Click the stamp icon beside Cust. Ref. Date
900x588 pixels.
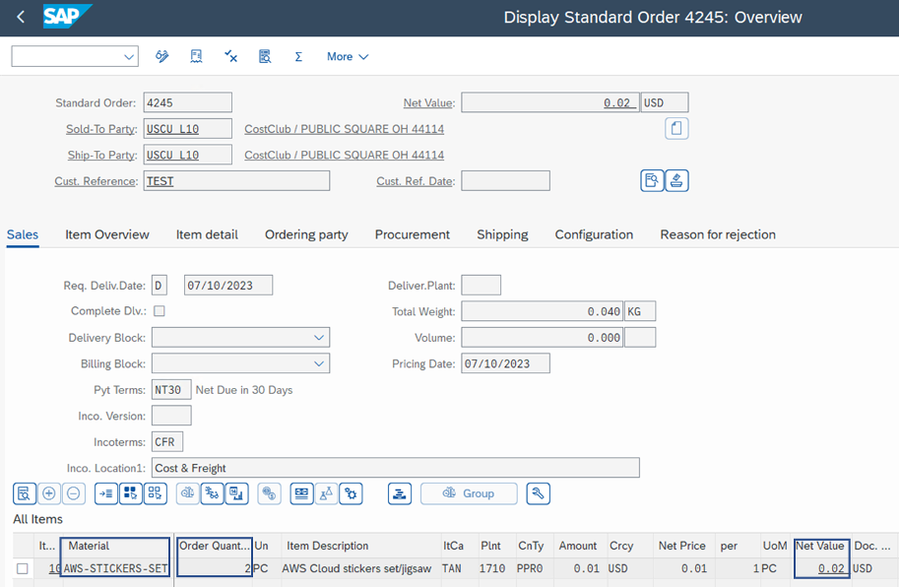(x=676, y=180)
